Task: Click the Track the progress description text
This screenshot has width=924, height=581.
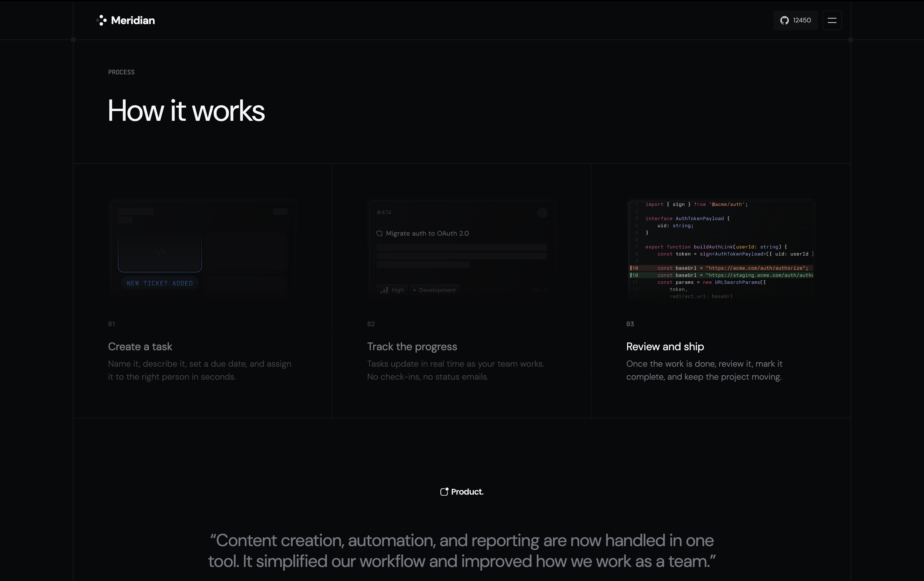Action: point(456,370)
